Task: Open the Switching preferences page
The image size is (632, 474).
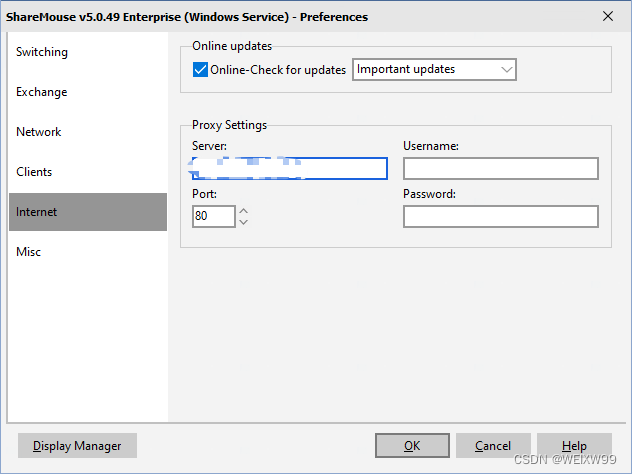Action: click(88, 52)
